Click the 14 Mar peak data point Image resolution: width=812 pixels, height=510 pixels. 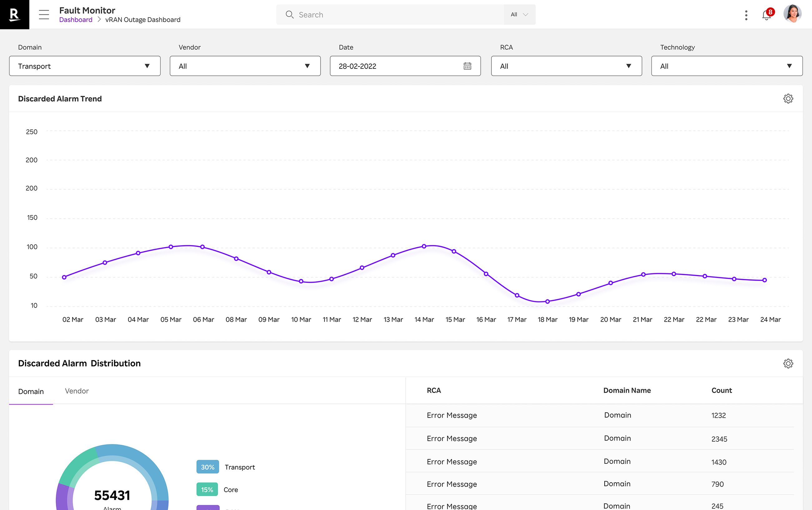tap(424, 246)
